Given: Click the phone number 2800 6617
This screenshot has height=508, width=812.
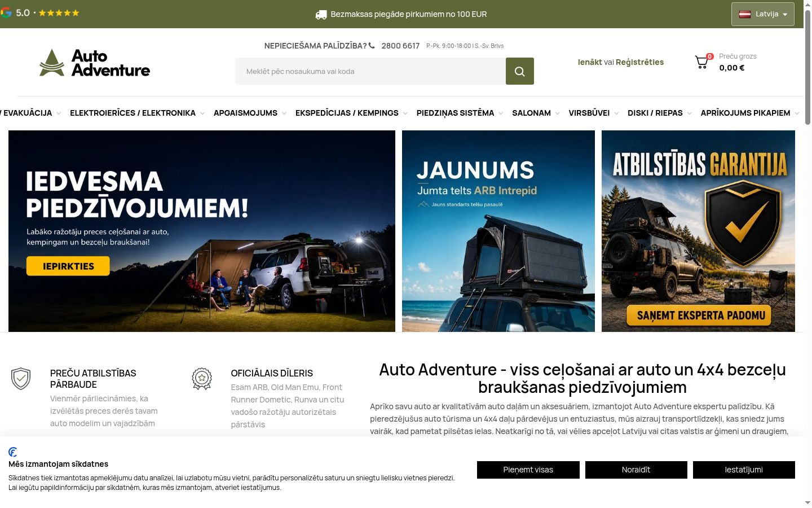Looking at the screenshot, I should [x=400, y=46].
